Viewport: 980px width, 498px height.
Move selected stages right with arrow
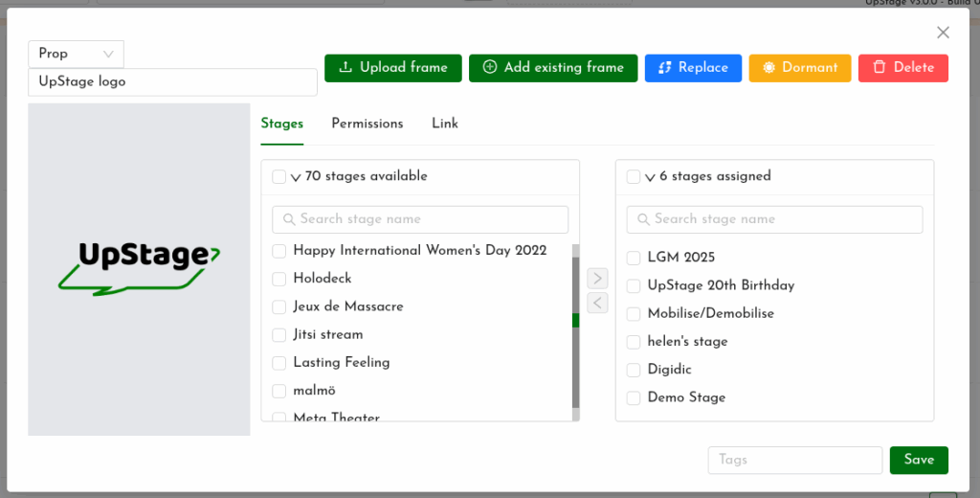(597, 278)
